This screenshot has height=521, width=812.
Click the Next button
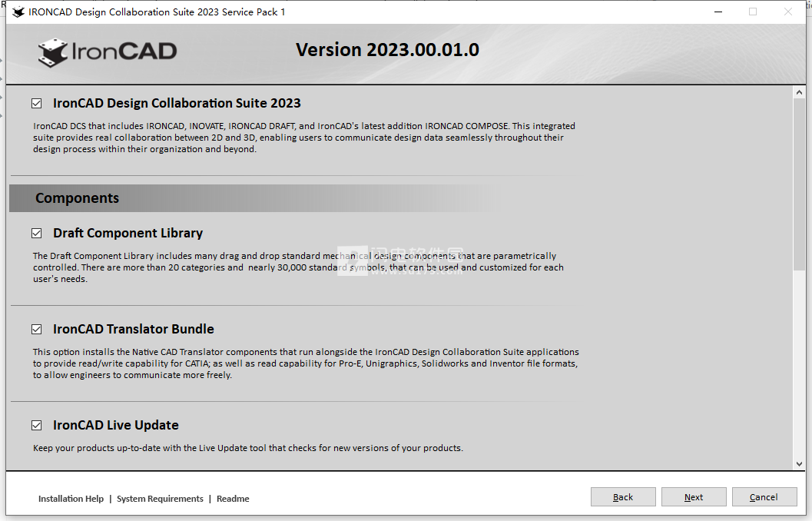click(694, 497)
